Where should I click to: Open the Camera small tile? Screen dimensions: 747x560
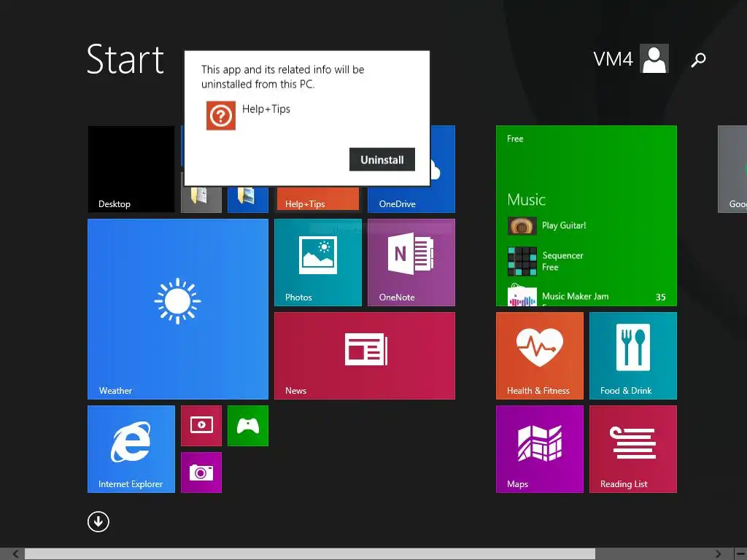point(201,472)
